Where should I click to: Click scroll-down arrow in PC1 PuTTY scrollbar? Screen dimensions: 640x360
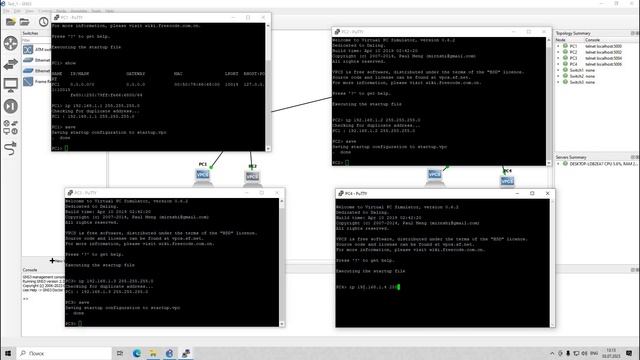[268, 149]
